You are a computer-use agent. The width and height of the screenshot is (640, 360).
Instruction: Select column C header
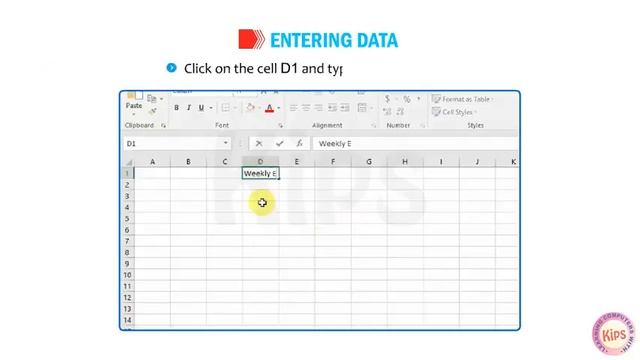click(x=224, y=162)
